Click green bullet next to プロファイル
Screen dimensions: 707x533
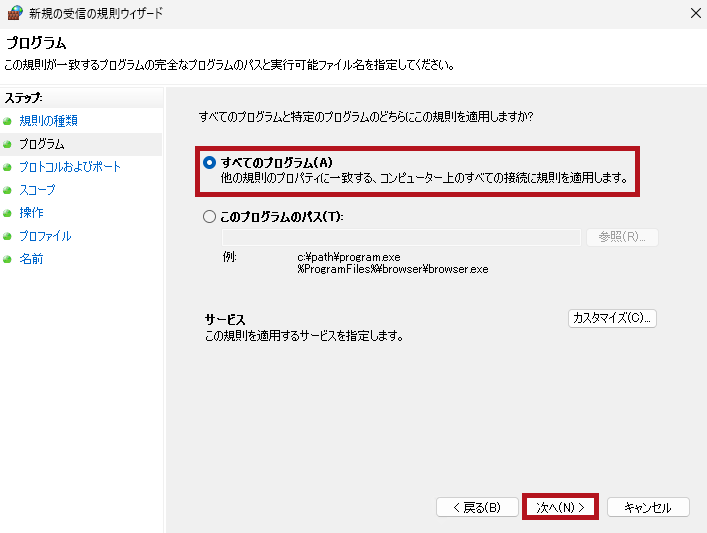point(7,236)
